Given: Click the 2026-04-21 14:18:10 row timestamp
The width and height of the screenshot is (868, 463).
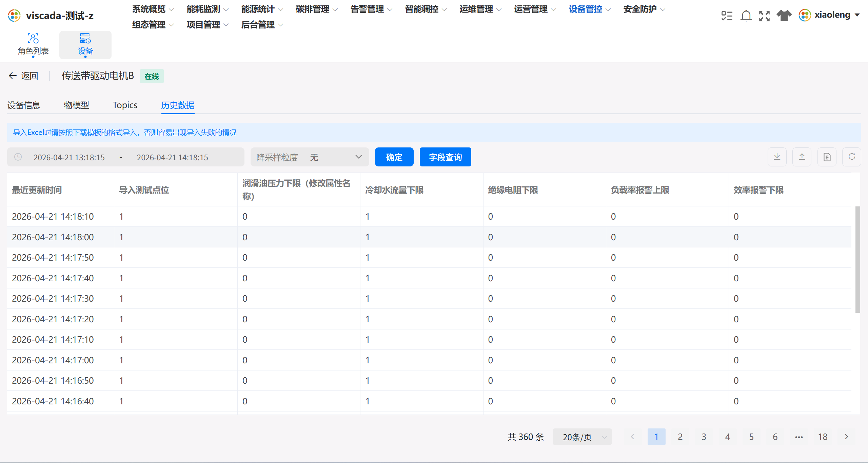Looking at the screenshot, I should point(53,217).
